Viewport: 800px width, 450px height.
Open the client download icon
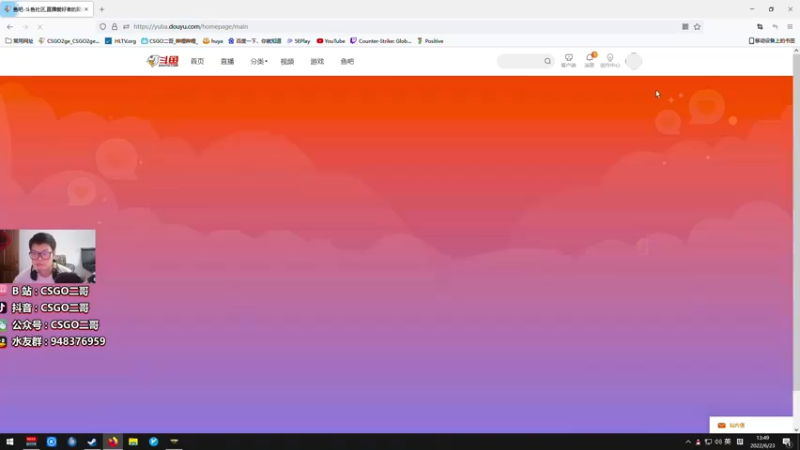coord(568,61)
